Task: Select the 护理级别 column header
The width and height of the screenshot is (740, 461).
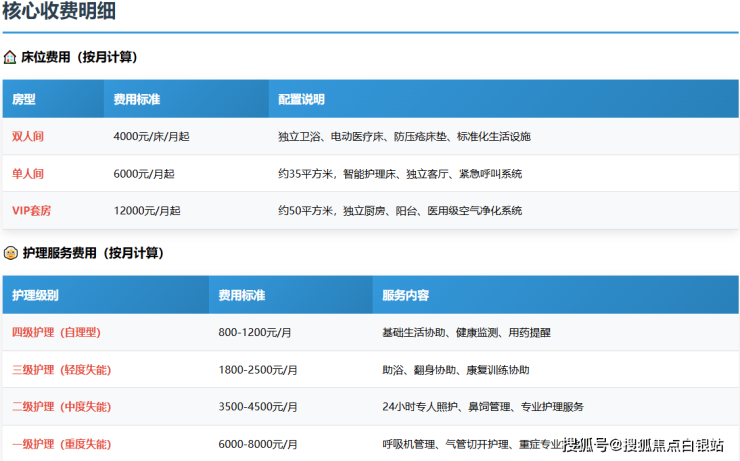Action: tap(35, 296)
